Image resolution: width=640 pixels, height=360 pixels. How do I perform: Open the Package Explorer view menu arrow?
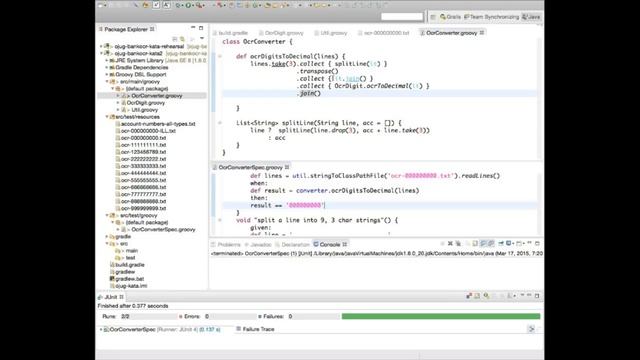click(202, 39)
